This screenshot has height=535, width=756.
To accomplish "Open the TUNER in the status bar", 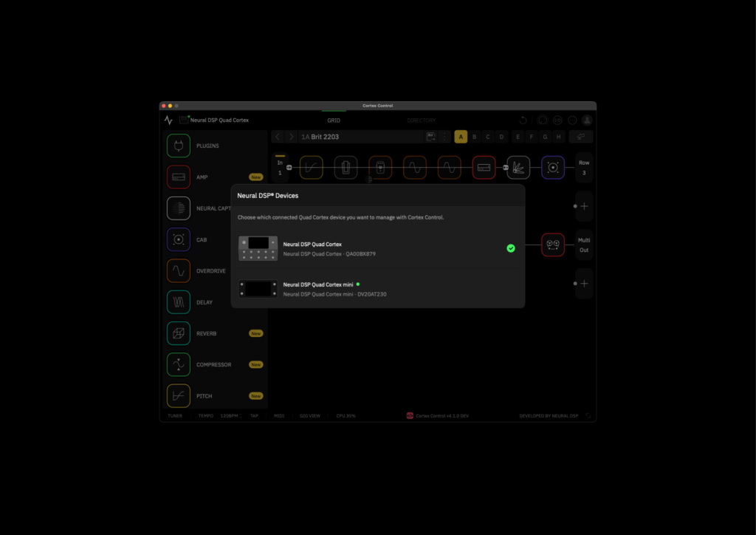I will (175, 416).
